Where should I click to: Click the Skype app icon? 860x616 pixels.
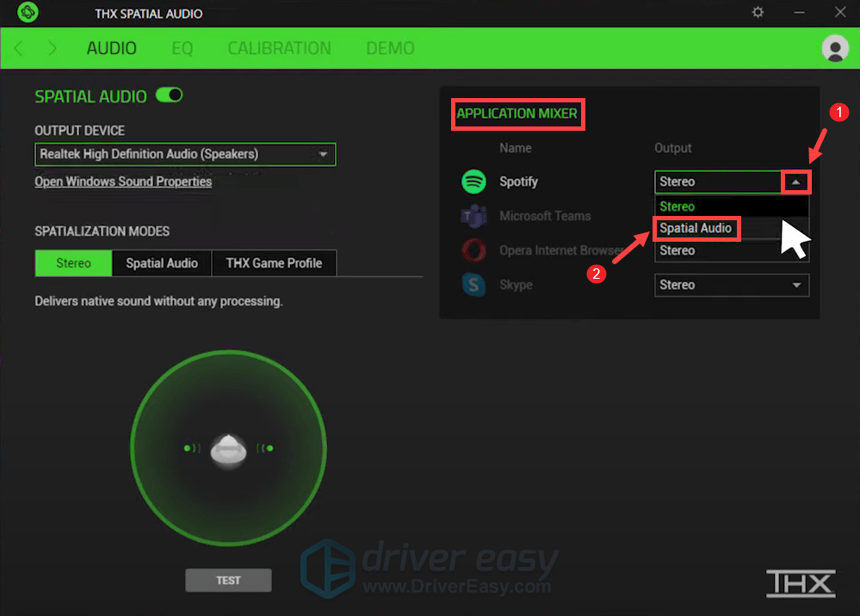click(x=473, y=285)
